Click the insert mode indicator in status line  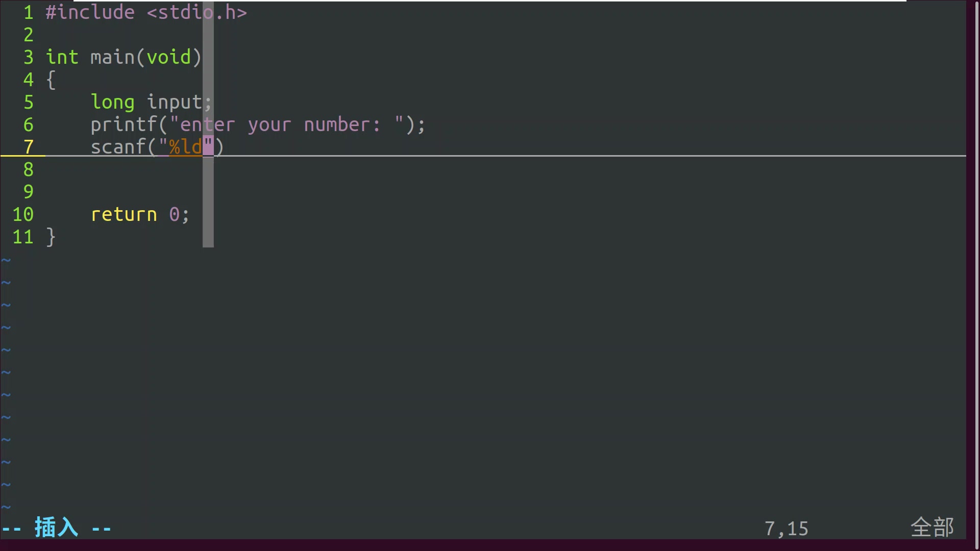point(57,528)
